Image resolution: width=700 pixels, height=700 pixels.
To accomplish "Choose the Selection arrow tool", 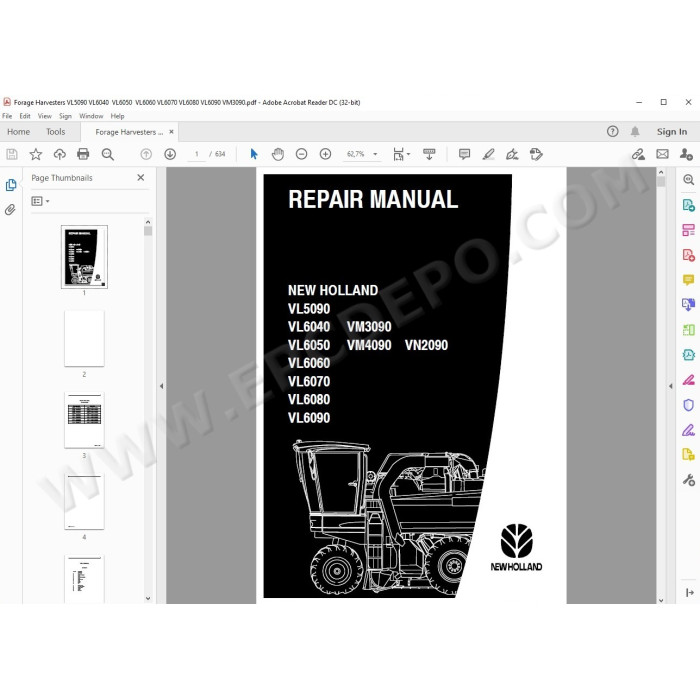I will point(254,154).
